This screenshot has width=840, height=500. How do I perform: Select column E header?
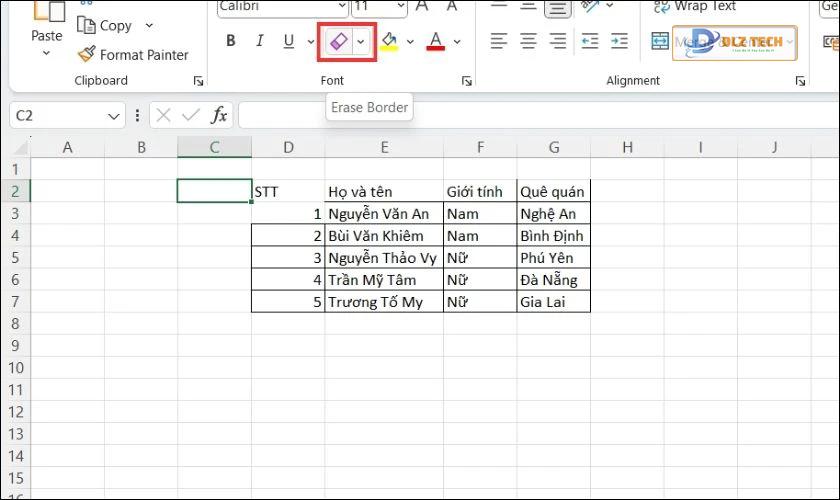[384, 147]
